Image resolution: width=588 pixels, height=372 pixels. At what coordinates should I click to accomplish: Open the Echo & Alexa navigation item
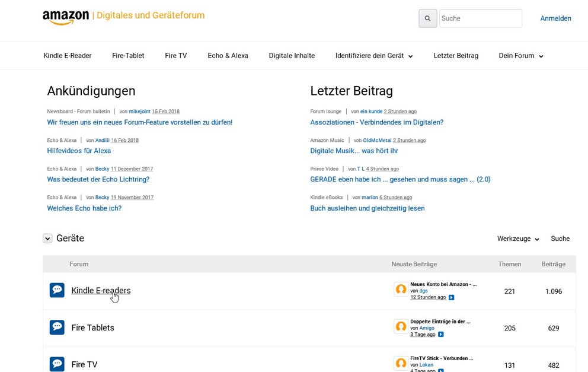tap(228, 55)
